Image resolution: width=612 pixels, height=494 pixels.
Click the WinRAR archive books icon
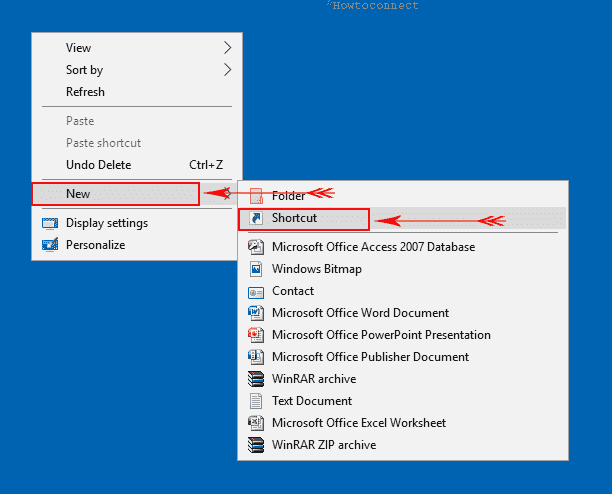256,378
